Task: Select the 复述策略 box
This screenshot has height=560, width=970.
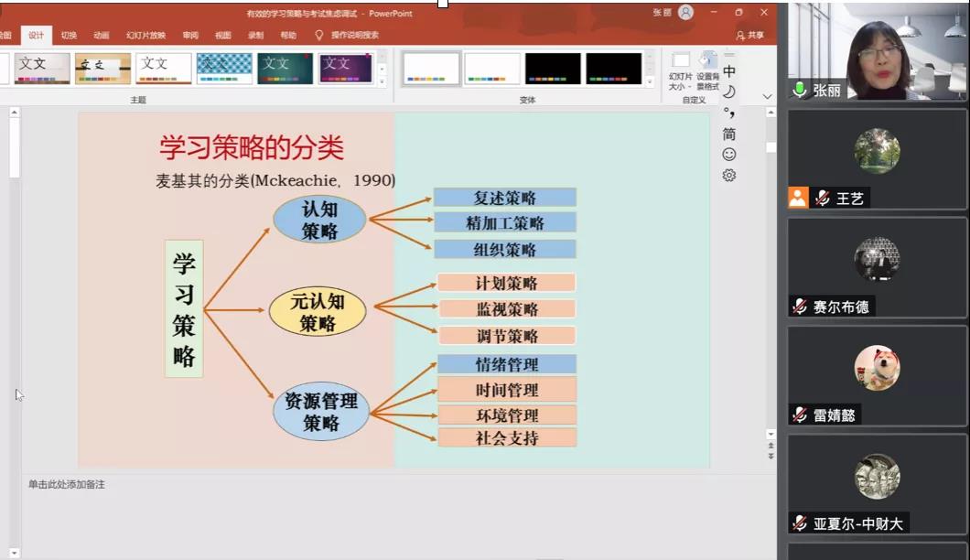Action: pyautogui.click(x=505, y=198)
